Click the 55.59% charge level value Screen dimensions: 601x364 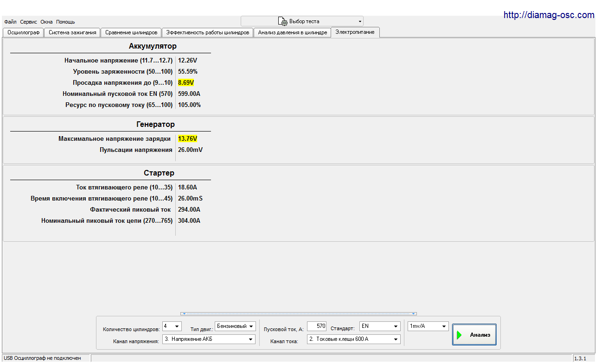tap(188, 72)
